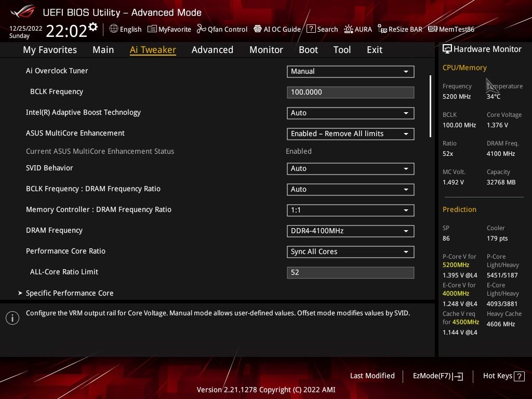Open Memory Controller : DRAM Frequency Ratio dropdown
This screenshot has width=532, height=399.
(351, 210)
